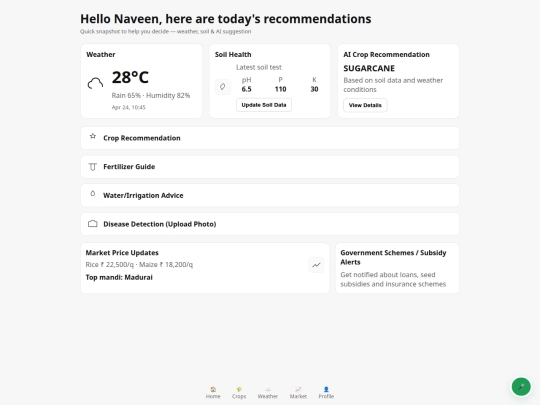Viewport: 540px width, 405px height.
Task: Click the Latest soil test label
Action: (259, 67)
